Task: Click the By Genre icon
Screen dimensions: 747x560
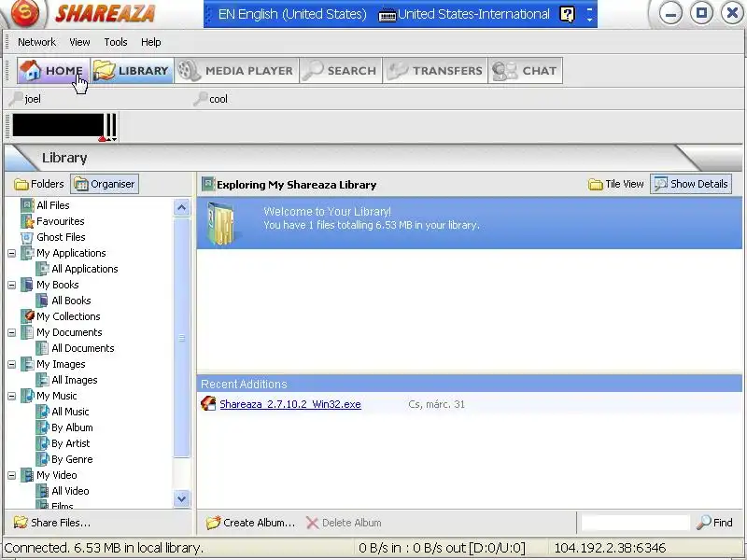Action: pos(43,459)
